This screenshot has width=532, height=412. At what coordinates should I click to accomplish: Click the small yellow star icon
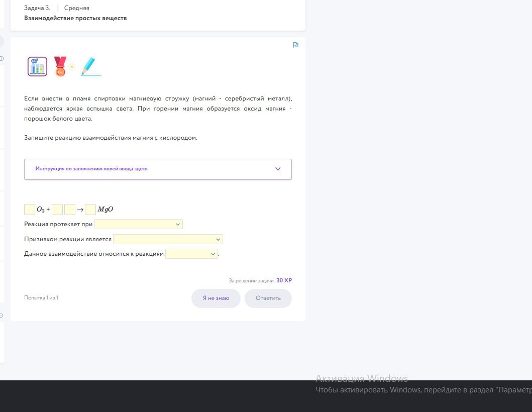(x=72, y=67)
